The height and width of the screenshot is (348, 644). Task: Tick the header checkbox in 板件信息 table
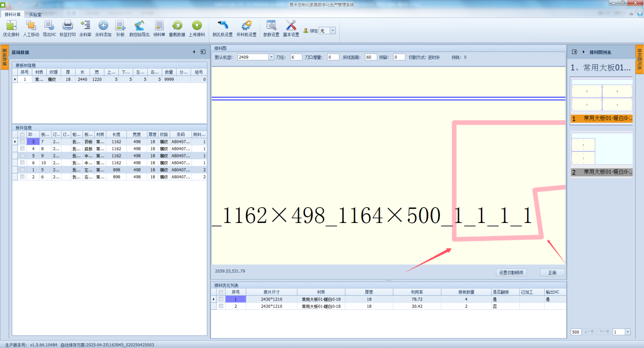coord(23,135)
